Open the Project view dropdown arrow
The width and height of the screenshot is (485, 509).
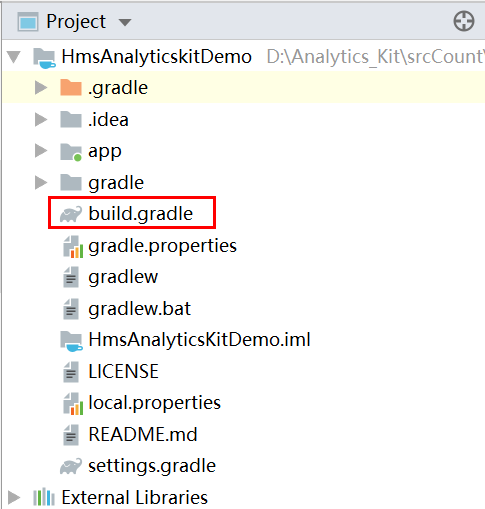[x=125, y=22]
